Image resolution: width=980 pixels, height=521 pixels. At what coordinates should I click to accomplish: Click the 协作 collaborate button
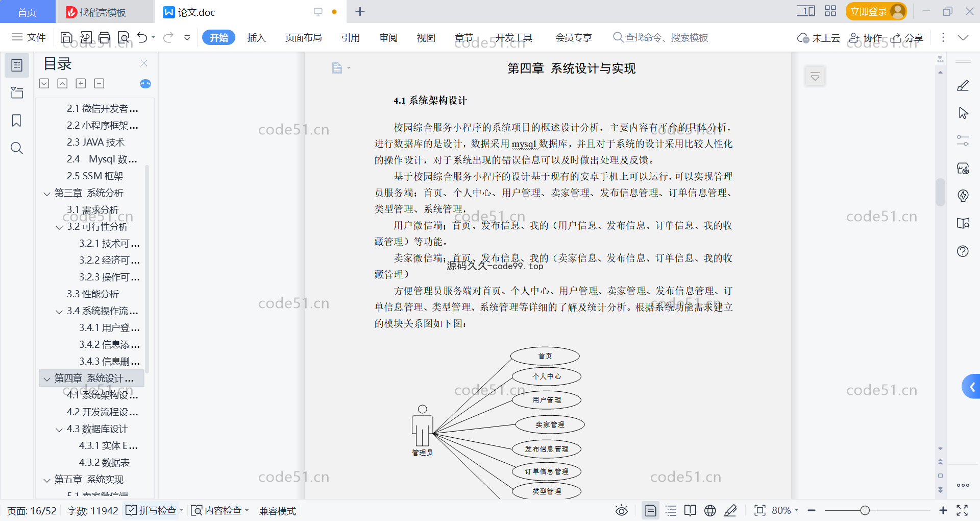click(866, 38)
